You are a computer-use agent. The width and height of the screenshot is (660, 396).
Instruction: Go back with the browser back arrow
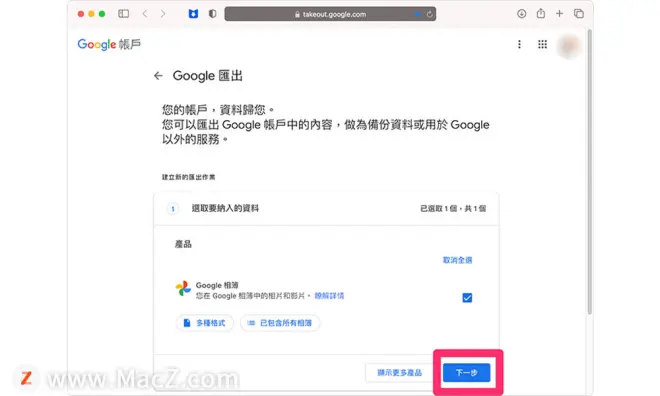coord(145,14)
